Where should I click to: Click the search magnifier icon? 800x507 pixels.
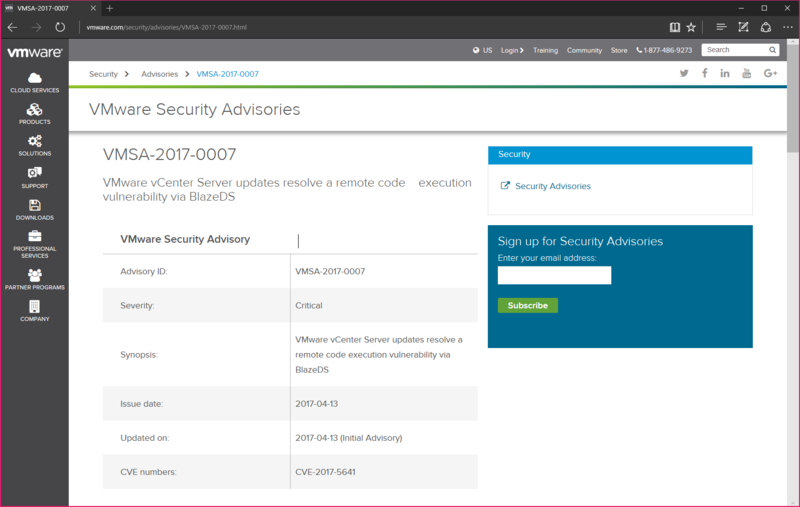click(x=772, y=50)
